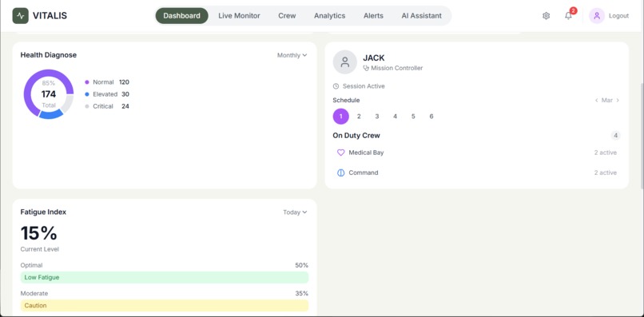644x317 pixels.
Task: Click the stethoscope icon by Mission Controller
Action: tap(367, 68)
